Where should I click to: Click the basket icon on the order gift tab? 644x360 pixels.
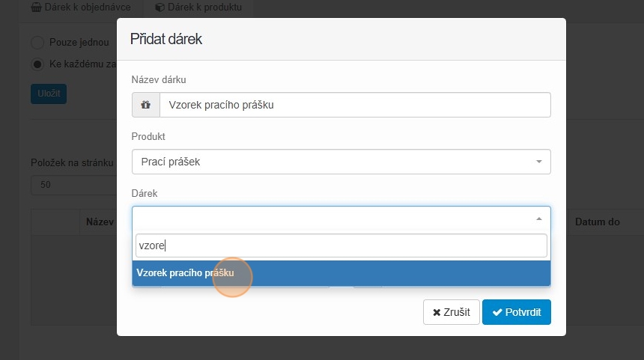pyautogui.click(x=36, y=7)
